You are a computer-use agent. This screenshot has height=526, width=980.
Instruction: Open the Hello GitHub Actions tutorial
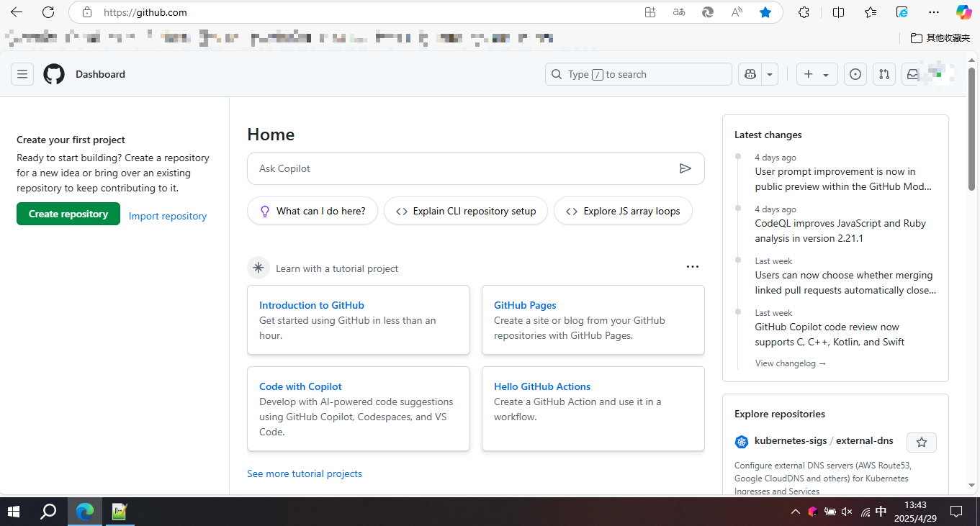pos(542,386)
